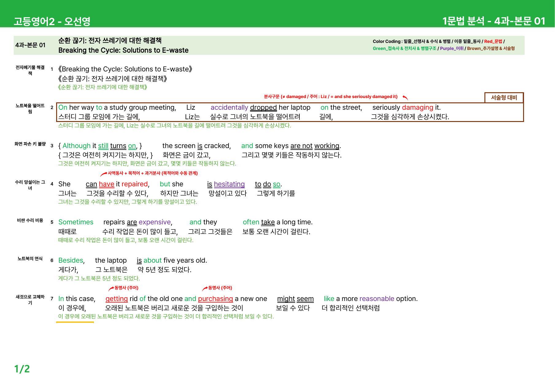Click the 'Red_문법' legend label

493,41
